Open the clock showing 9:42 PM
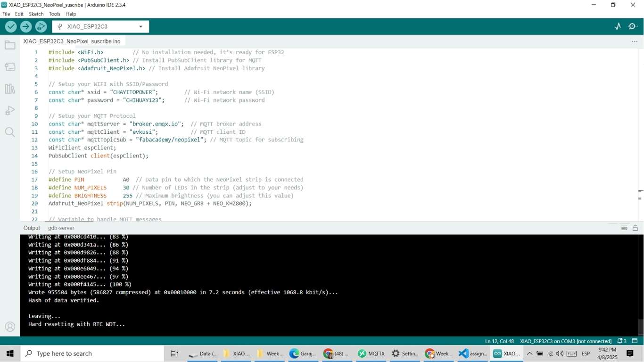 [x=607, y=354]
